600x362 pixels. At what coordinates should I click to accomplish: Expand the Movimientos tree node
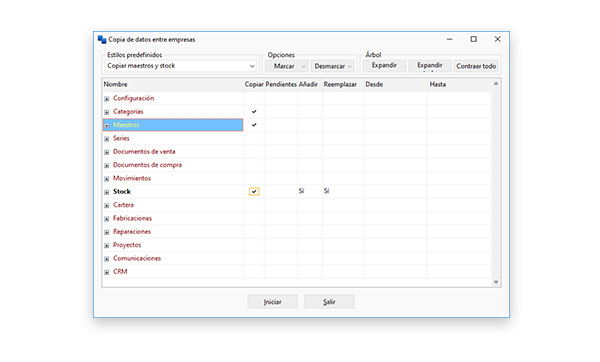coord(107,179)
